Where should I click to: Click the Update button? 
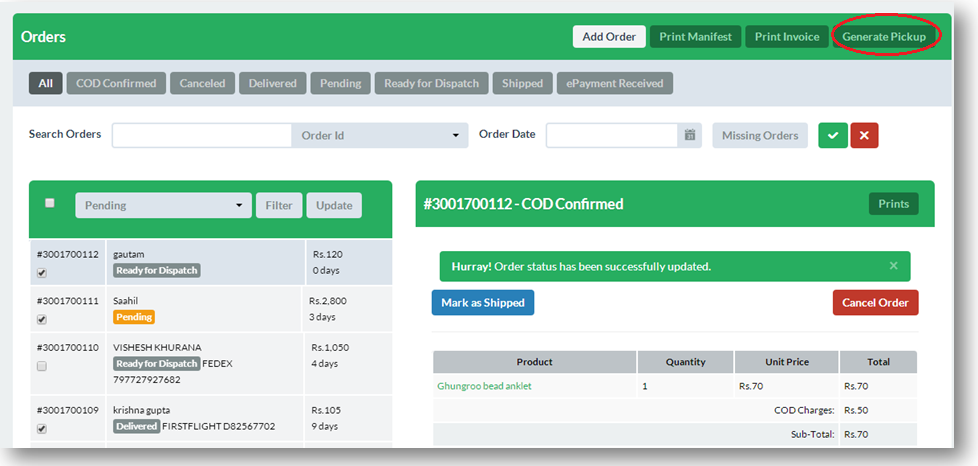tap(334, 205)
